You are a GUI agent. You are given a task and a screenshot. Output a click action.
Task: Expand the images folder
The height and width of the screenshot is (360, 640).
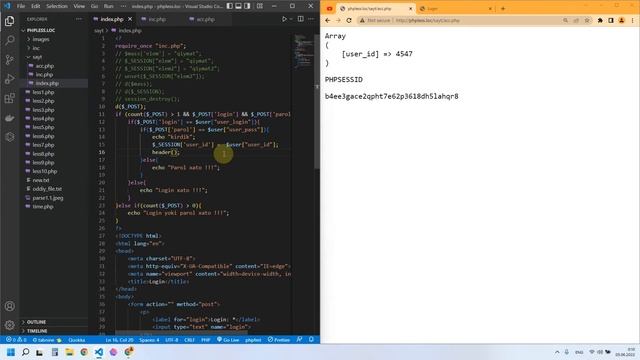(x=40, y=40)
